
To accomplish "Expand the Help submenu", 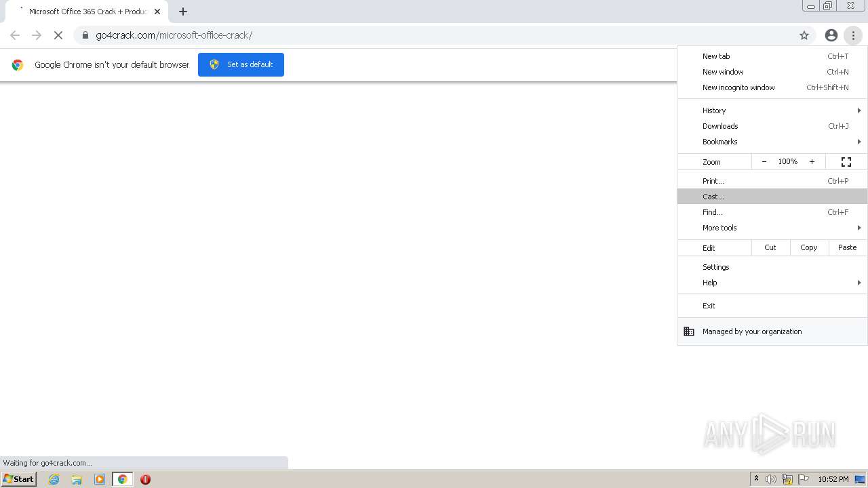I will 772,283.
